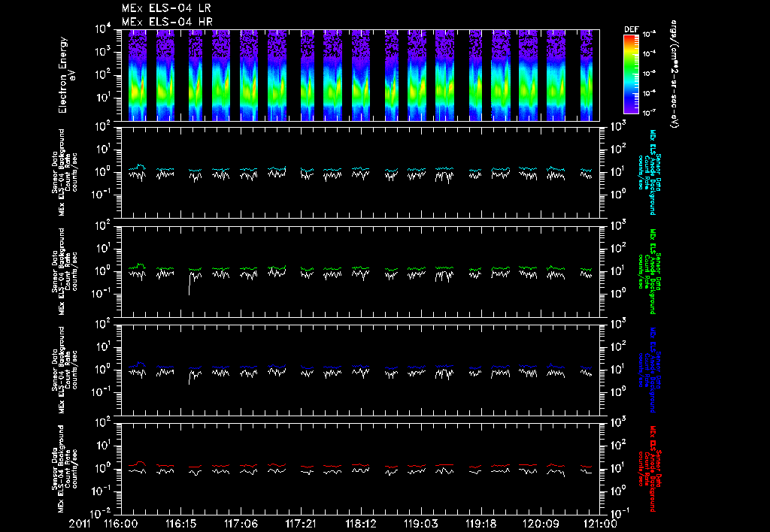Click the '118:12' time axis label
The width and height of the screenshot is (770, 532).
(360, 524)
